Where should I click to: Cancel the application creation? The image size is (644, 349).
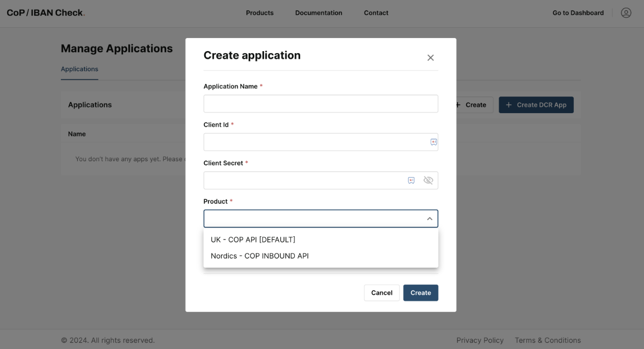coord(381,293)
